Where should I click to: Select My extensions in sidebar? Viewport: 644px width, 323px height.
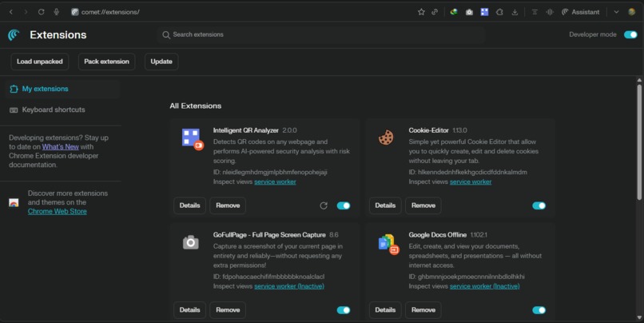point(61,89)
